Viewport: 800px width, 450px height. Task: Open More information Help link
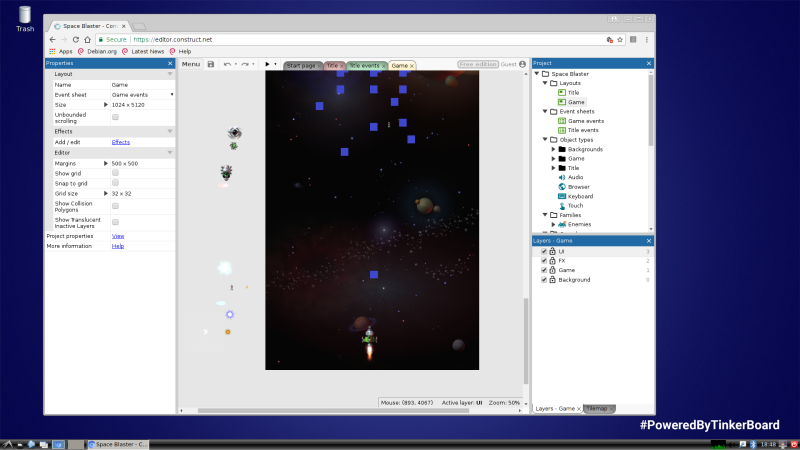click(118, 246)
